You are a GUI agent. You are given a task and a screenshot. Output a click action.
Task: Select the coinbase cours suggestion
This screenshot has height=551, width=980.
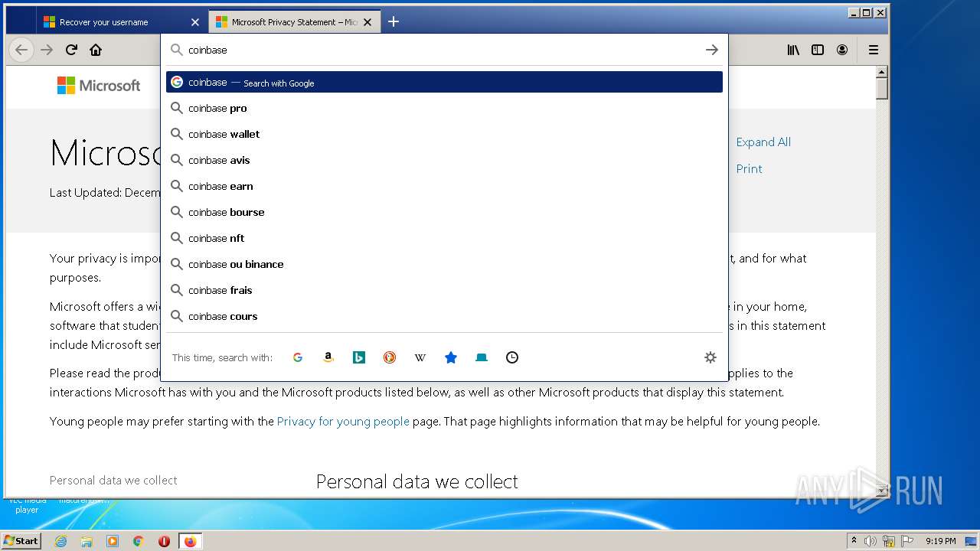coord(444,316)
